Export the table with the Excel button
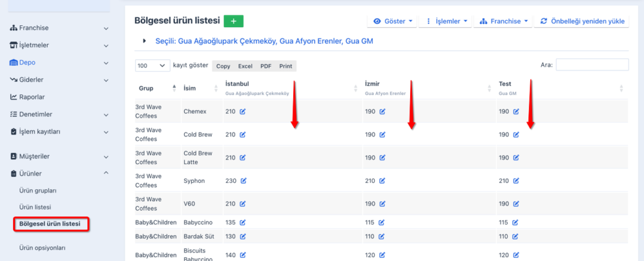644x261 pixels. point(245,66)
